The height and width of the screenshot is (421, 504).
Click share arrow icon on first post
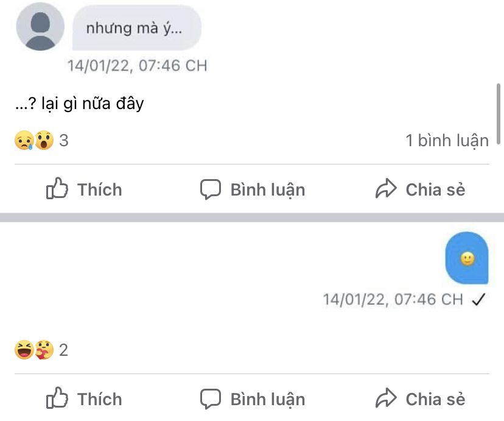pyautogui.click(x=386, y=189)
